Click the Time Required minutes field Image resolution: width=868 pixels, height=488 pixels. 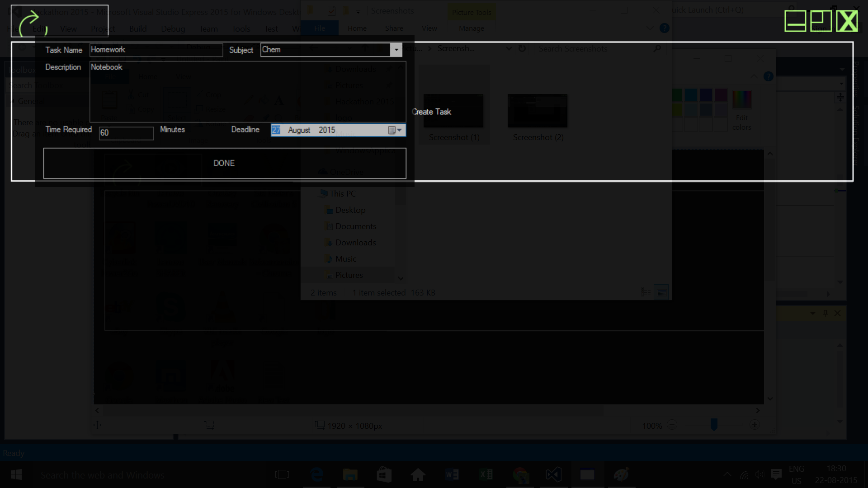[x=126, y=133]
